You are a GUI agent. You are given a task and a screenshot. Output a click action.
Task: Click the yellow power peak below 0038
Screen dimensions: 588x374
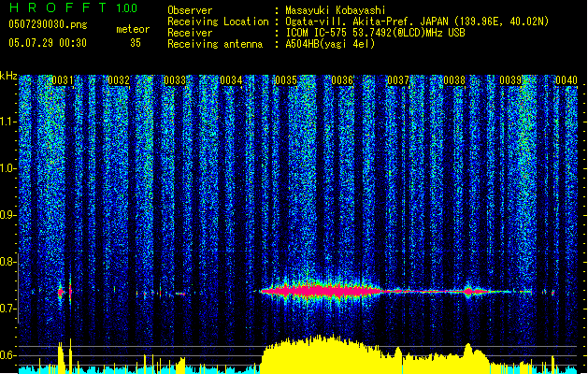(x=468, y=356)
